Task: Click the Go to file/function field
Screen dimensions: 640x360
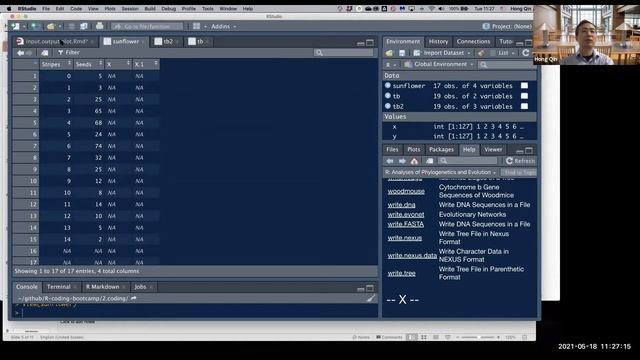Action: tap(147, 27)
